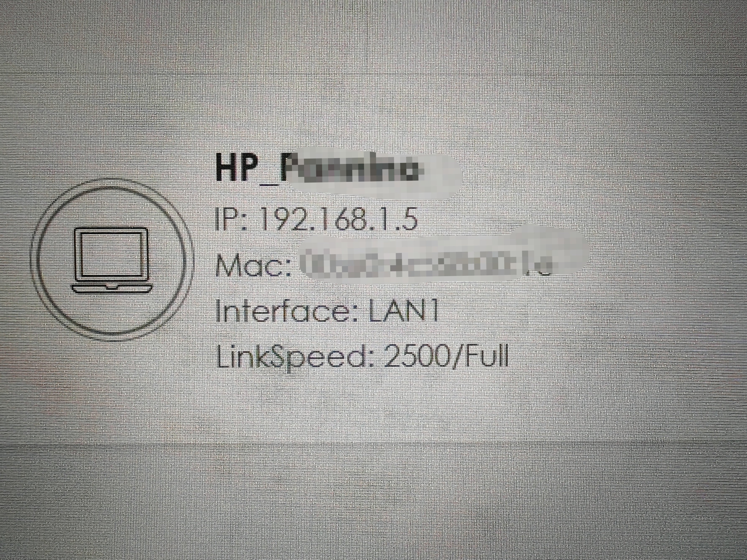Select the Mac: label
The width and height of the screenshot is (747, 560).
(x=253, y=265)
